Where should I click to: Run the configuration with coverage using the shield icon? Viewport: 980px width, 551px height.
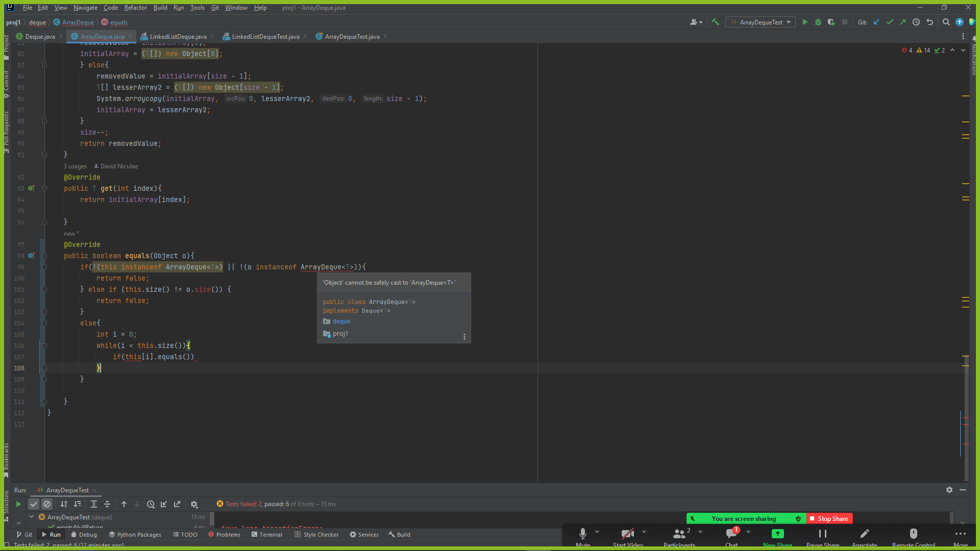pos(831,22)
